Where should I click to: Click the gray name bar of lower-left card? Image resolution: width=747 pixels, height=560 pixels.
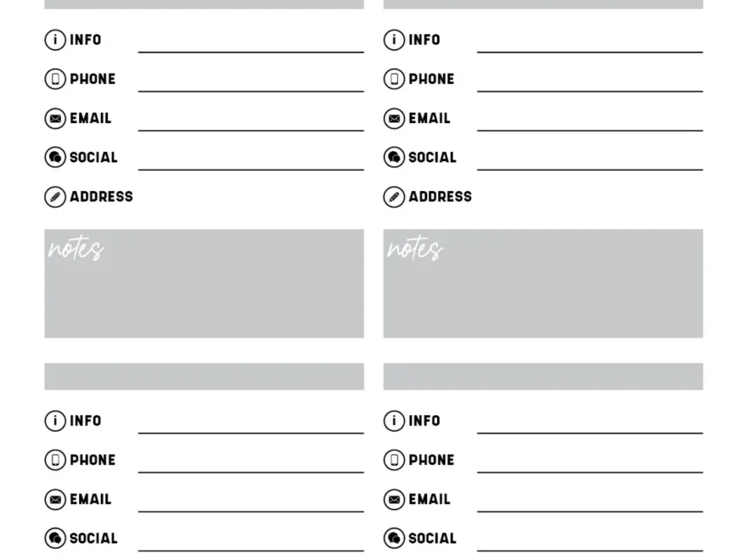click(x=204, y=377)
